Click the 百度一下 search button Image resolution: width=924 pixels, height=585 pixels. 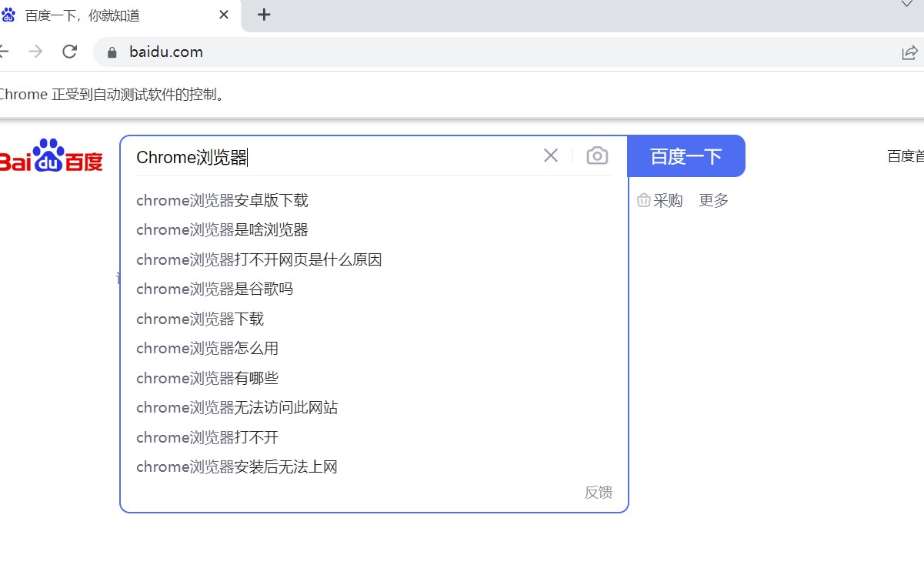tap(686, 156)
